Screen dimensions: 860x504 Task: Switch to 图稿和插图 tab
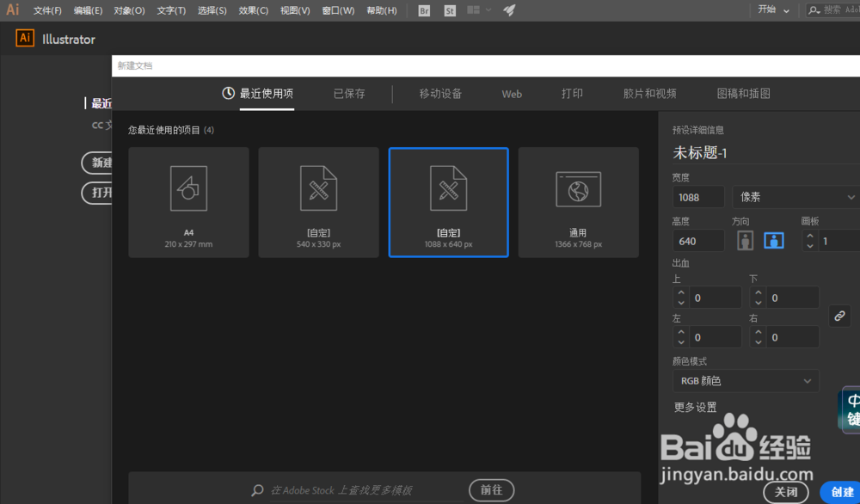click(744, 94)
